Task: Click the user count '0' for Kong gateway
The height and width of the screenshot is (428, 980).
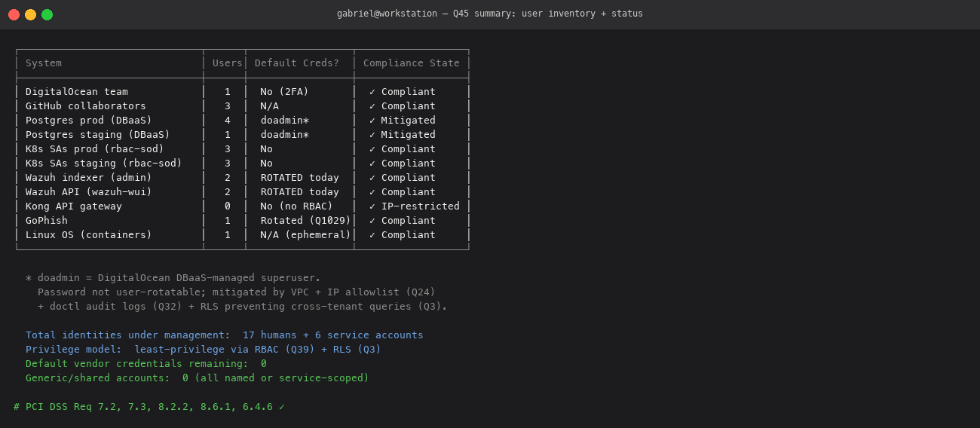Action: pyautogui.click(x=228, y=206)
